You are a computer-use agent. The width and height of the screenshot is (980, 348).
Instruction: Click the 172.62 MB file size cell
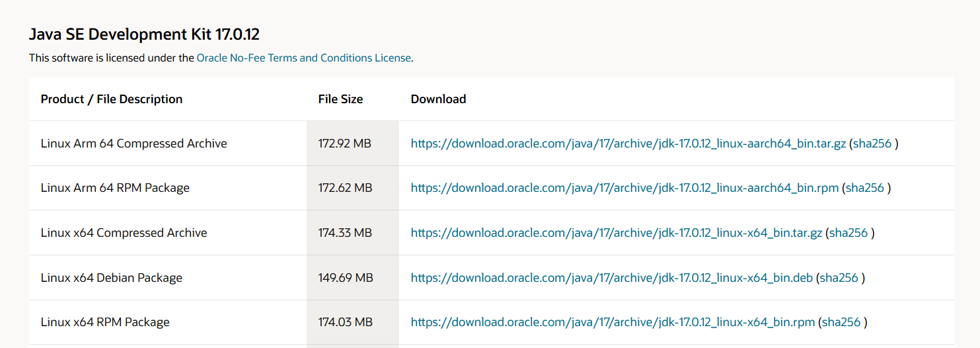[353, 188]
